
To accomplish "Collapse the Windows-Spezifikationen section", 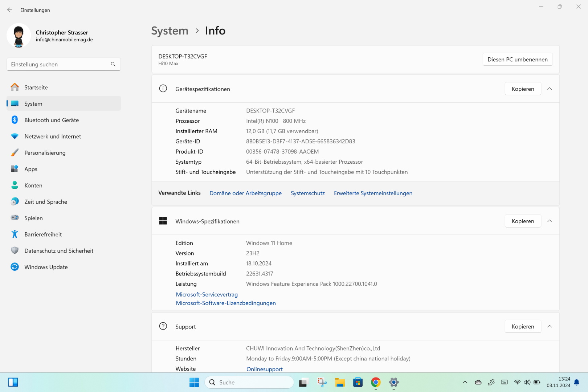I will (x=550, y=221).
